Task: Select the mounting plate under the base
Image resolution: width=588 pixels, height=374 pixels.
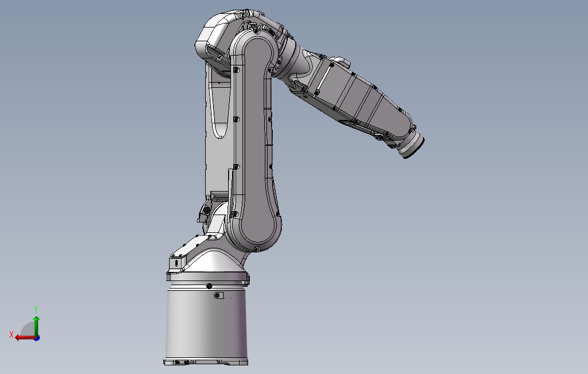Action: (206, 363)
